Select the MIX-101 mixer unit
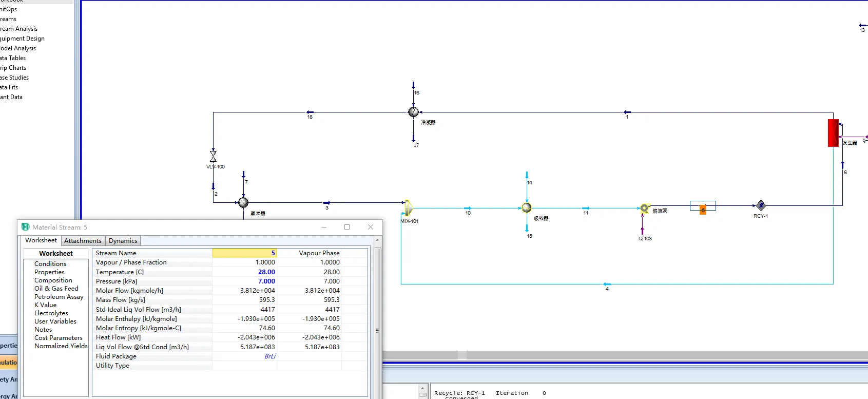 click(x=409, y=208)
